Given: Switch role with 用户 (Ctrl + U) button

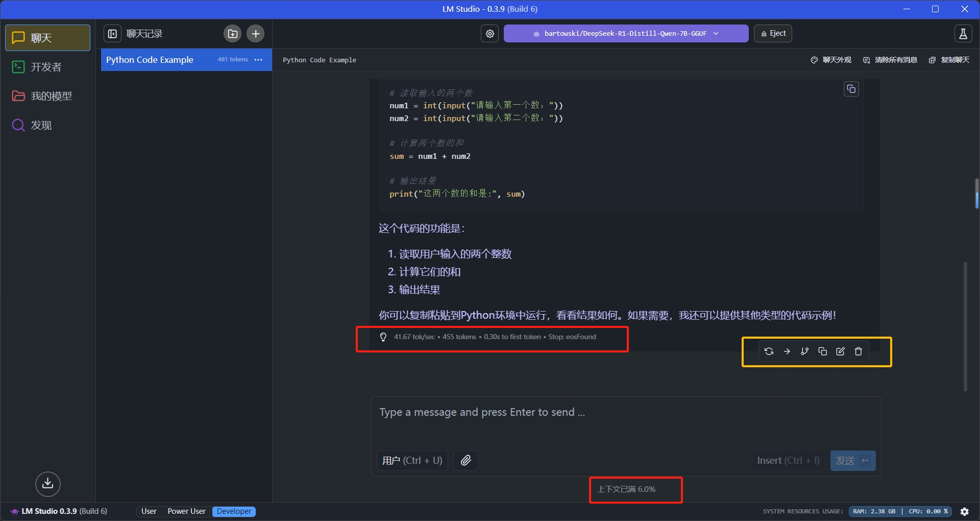Looking at the screenshot, I should click(412, 461).
